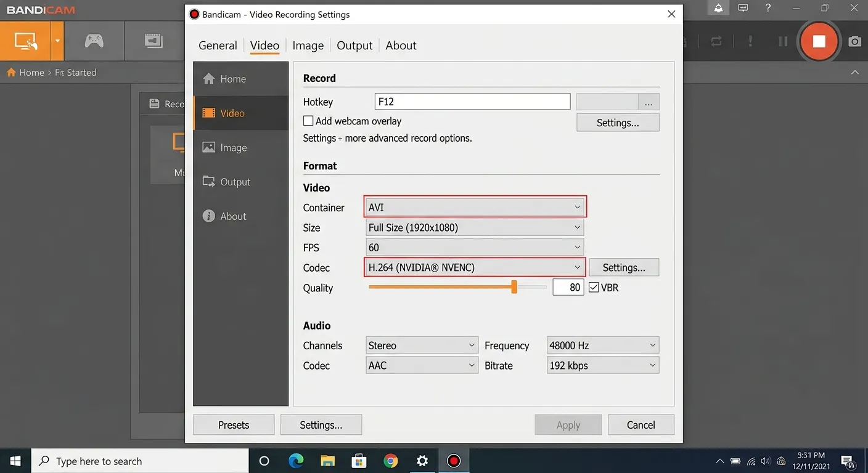Viewport: 868px width, 473px height.
Task: Click the Cancel button
Action: [641, 425]
